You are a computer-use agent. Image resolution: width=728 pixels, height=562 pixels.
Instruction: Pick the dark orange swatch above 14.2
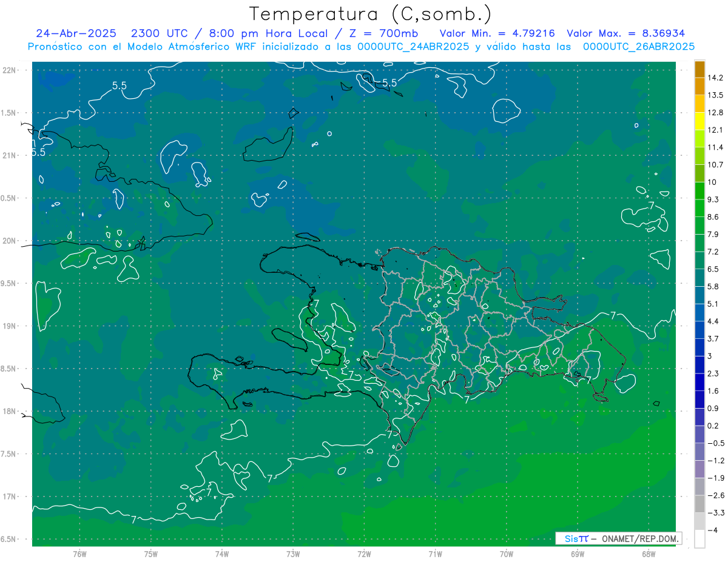(699, 69)
